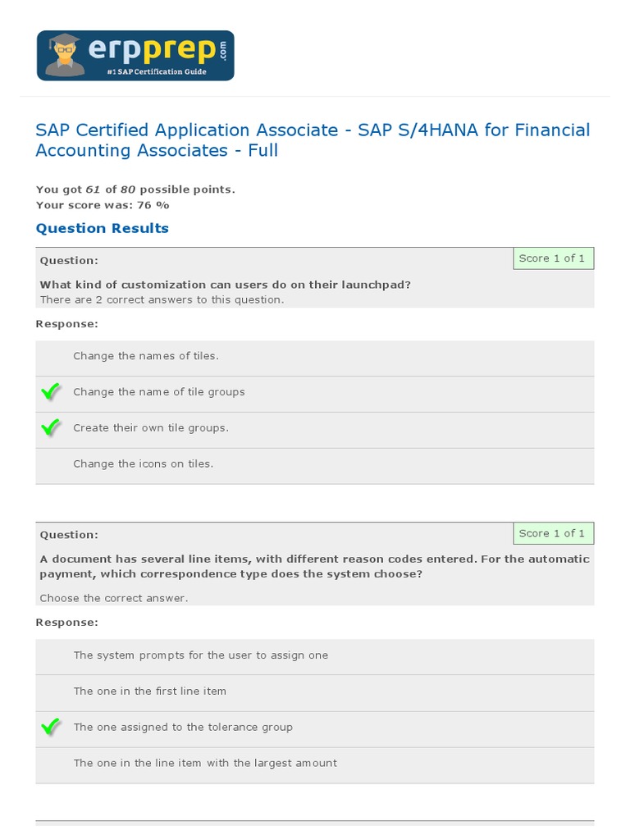Select 'Change the name of tile groups' answer text

point(159,392)
